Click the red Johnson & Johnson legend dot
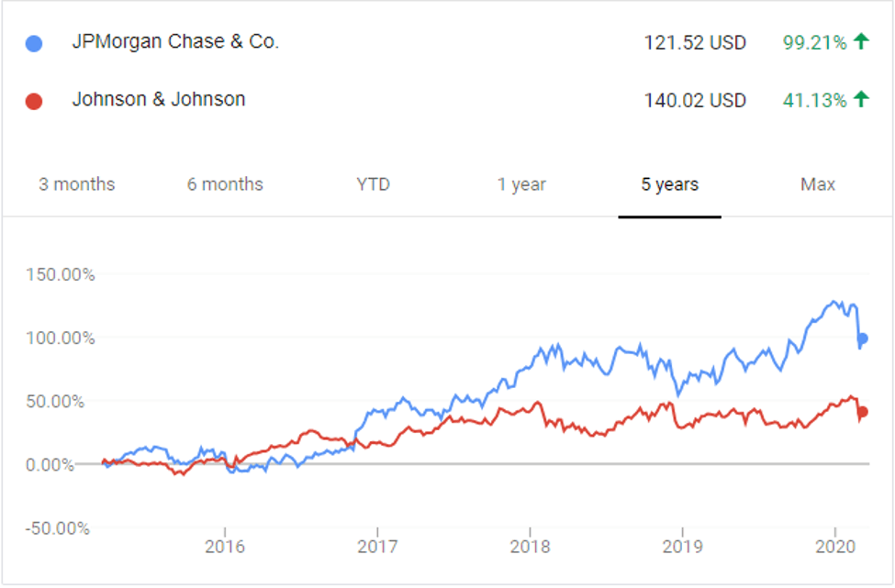Viewport: 895px width, 588px height. click(x=35, y=101)
